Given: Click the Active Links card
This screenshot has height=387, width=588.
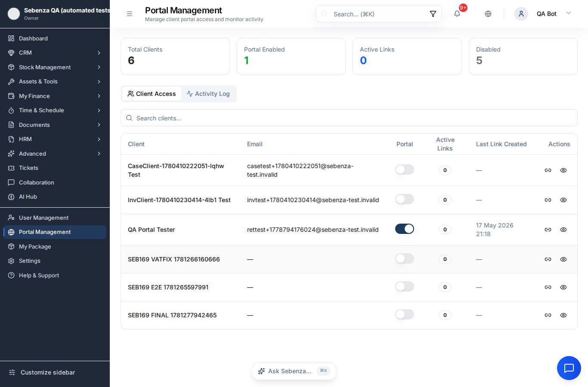Looking at the screenshot, I should tap(407, 56).
